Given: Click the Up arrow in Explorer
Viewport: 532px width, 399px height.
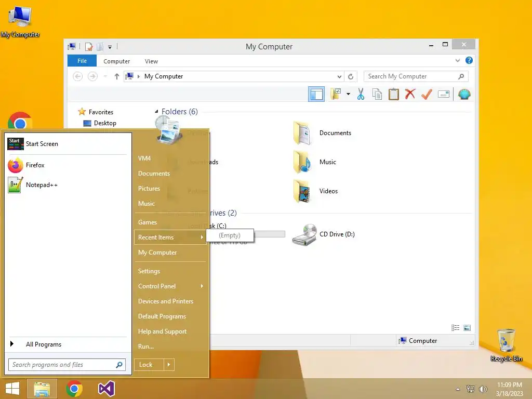Looking at the screenshot, I should (117, 76).
